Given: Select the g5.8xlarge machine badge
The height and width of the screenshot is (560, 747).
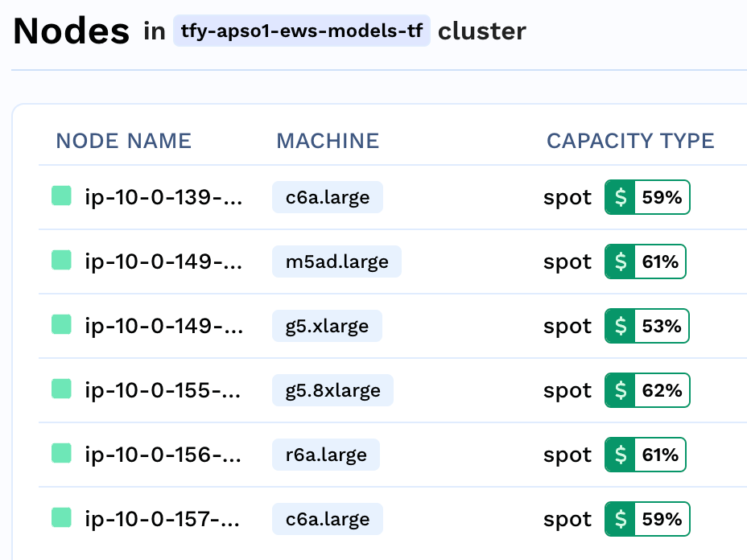Looking at the screenshot, I should pyautogui.click(x=332, y=390).
